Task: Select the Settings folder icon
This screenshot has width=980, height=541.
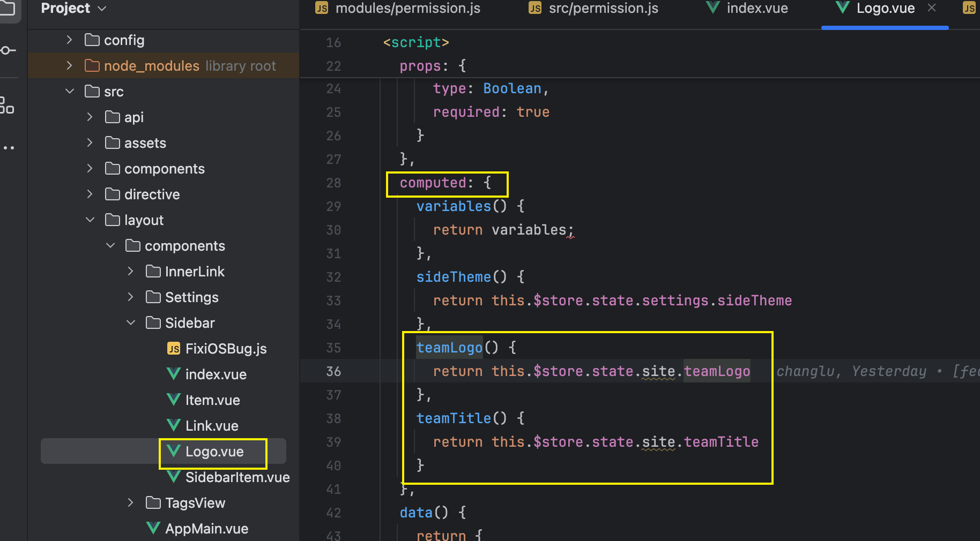Action: (x=153, y=297)
